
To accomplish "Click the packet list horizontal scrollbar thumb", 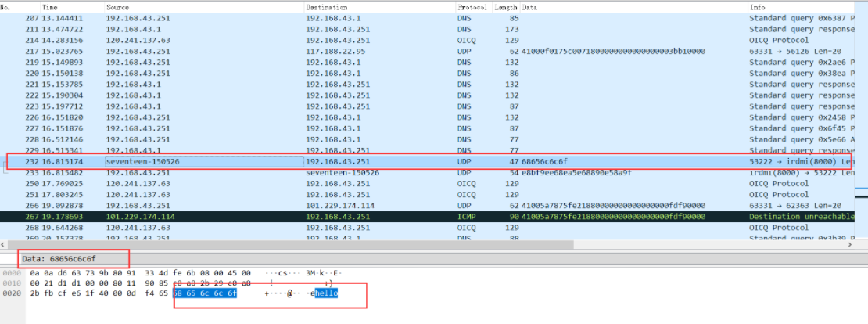I will tap(291, 245).
